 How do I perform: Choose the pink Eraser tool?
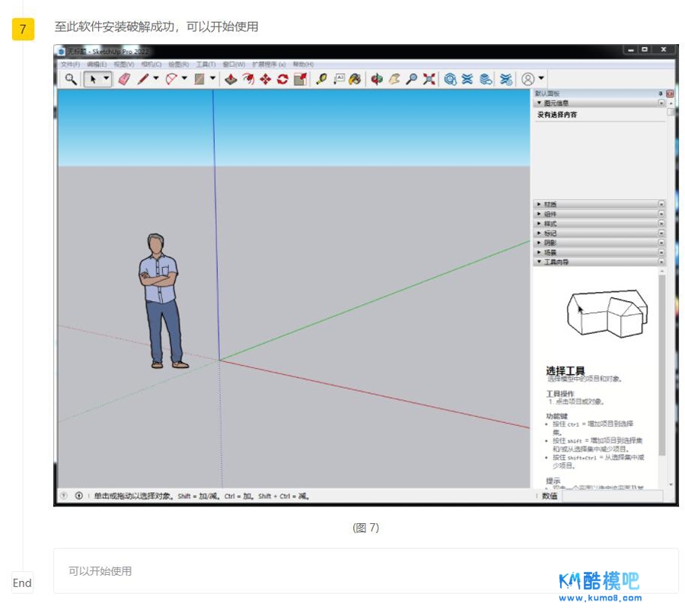pyautogui.click(x=125, y=79)
